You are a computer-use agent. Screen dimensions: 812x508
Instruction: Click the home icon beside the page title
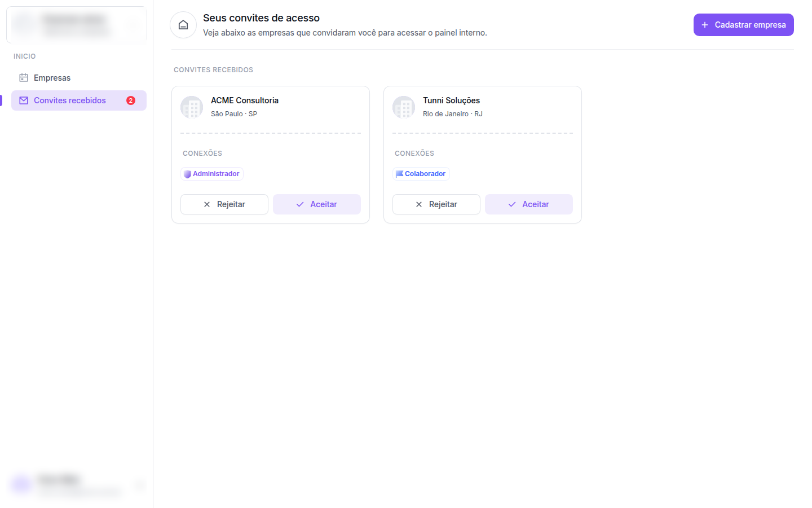point(183,25)
